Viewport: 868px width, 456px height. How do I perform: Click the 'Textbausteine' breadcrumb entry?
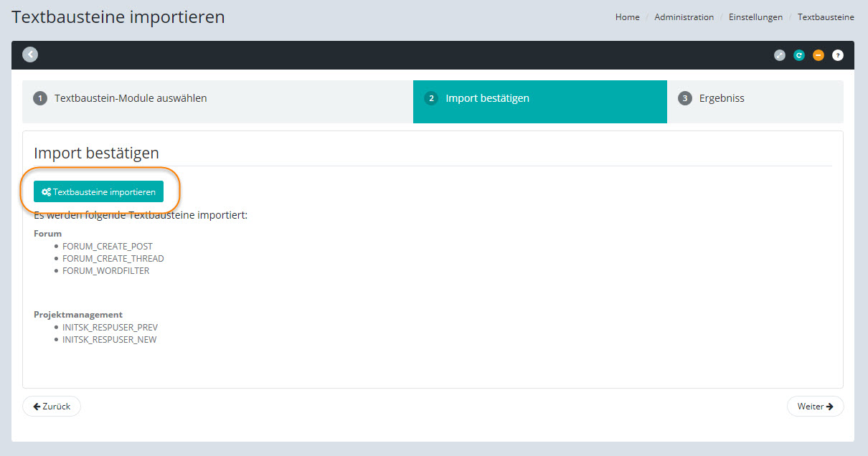[x=826, y=17]
